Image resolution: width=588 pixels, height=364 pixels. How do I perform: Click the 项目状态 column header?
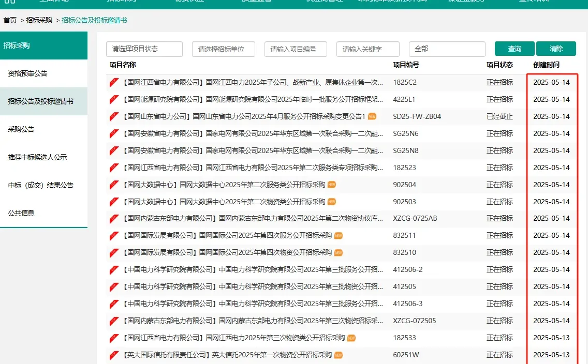tap(499, 65)
